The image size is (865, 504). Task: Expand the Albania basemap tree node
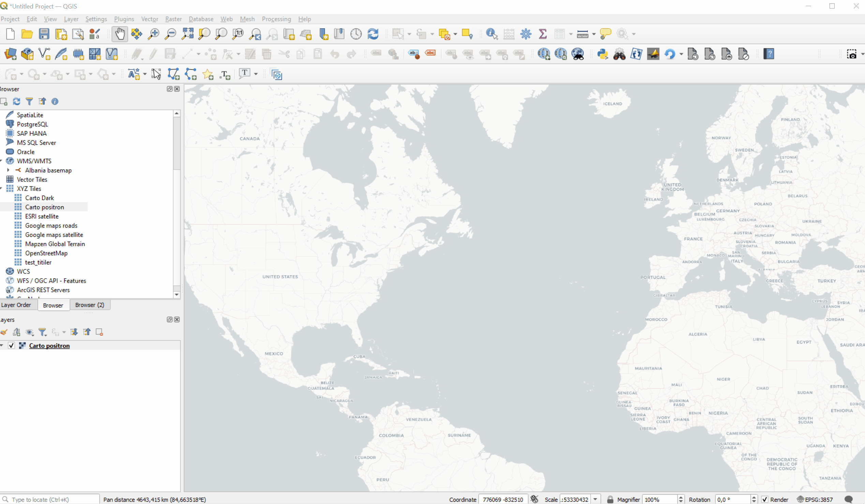coord(8,170)
